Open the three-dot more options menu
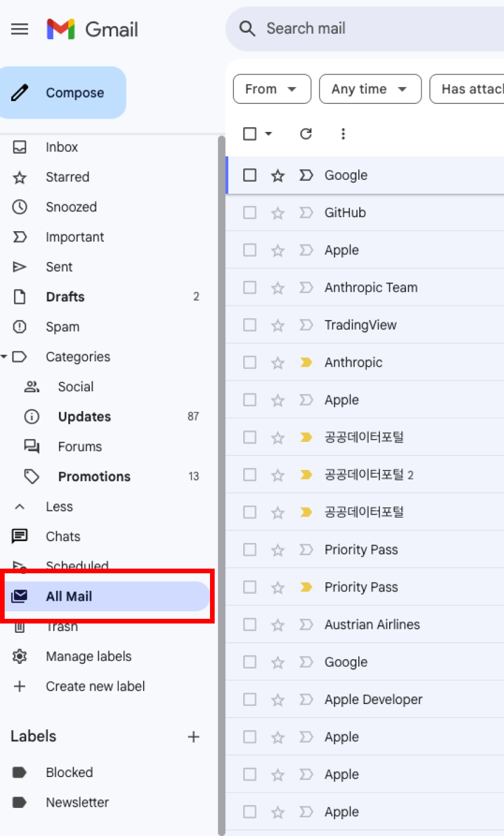 tap(343, 134)
